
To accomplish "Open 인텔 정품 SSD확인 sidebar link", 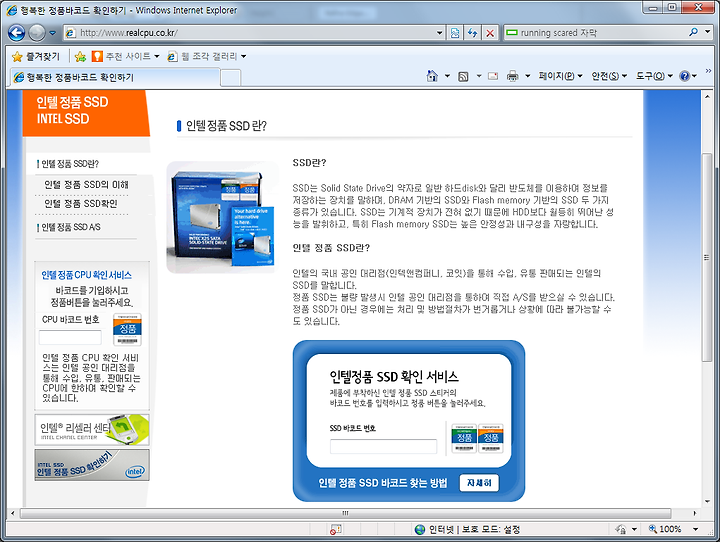I will tap(80, 203).
